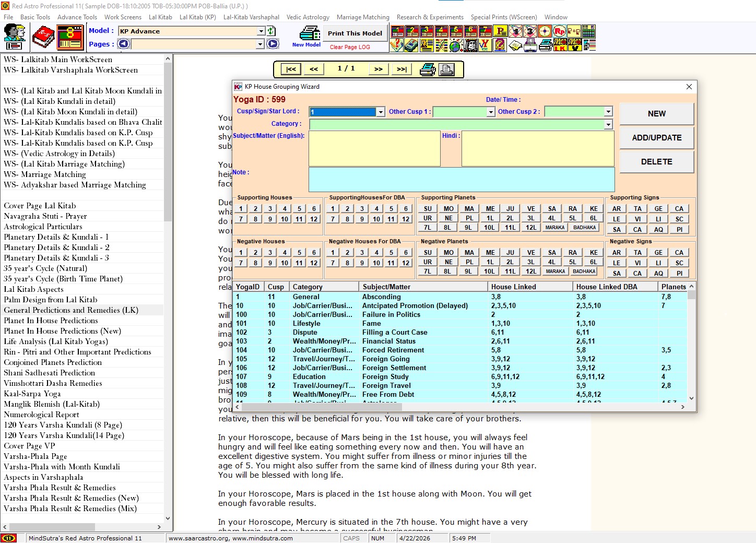This screenshot has height=543, width=756.
Task: Go to the next page with the blue arrow
Action: point(273,44)
